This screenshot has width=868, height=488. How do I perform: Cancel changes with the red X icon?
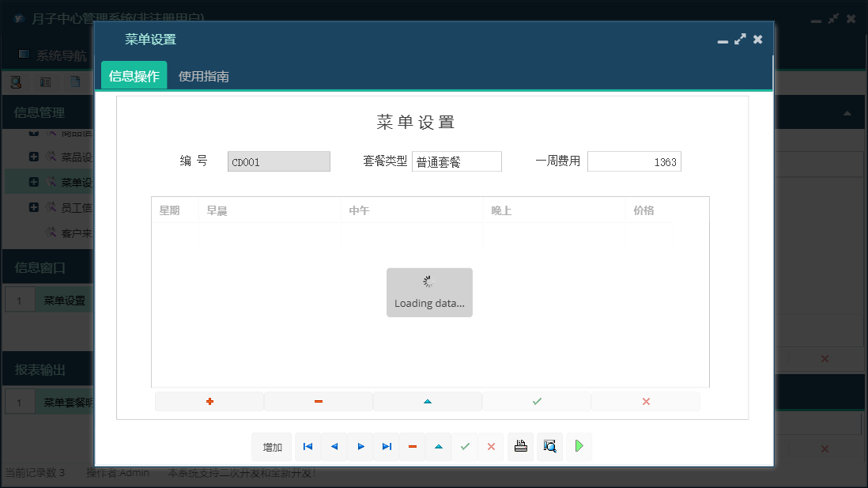tap(490, 446)
